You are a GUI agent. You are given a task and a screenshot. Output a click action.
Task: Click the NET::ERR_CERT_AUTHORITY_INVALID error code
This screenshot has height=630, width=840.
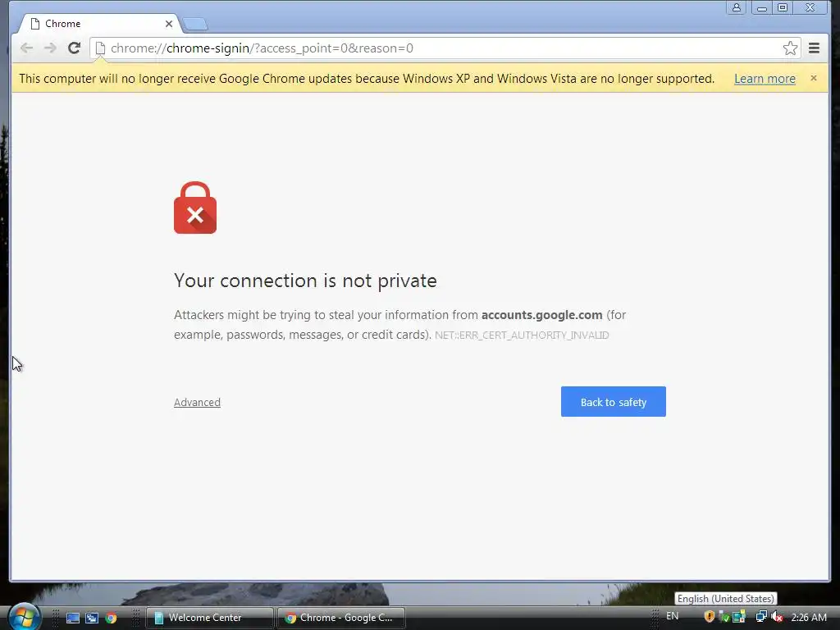522,336
